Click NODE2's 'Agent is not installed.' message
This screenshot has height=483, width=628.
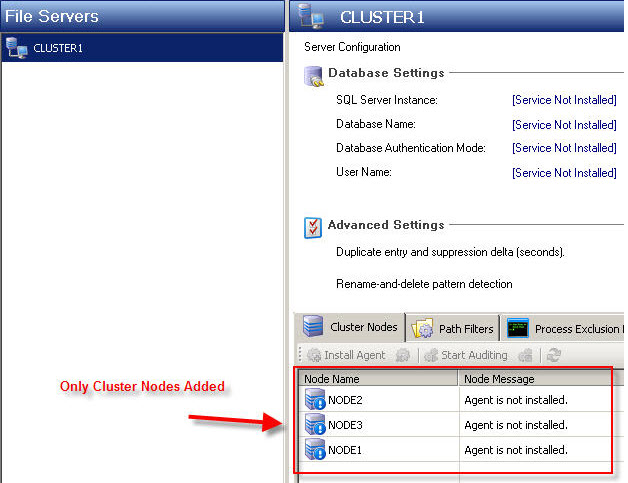[x=516, y=400]
